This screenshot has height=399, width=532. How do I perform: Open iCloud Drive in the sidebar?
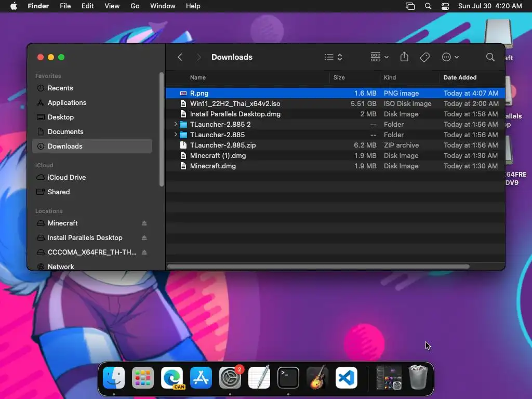[x=92, y=178]
